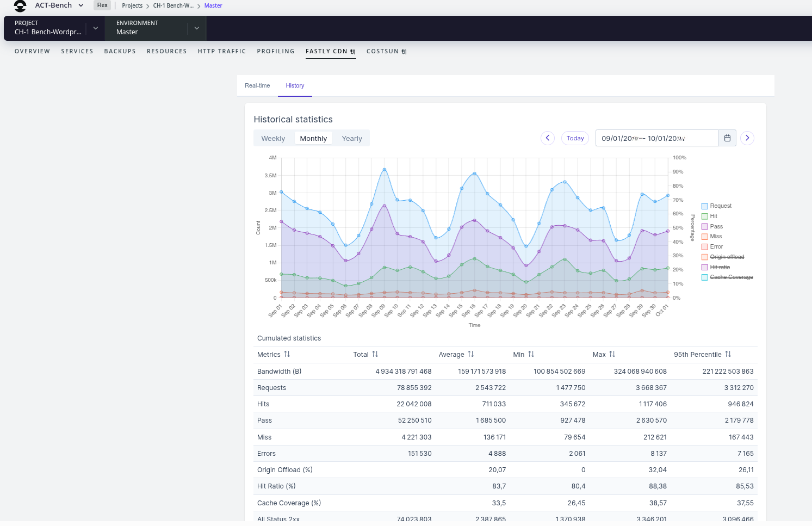The image size is (812, 526).
Task: Show the Origin offload series
Action: pos(726,256)
